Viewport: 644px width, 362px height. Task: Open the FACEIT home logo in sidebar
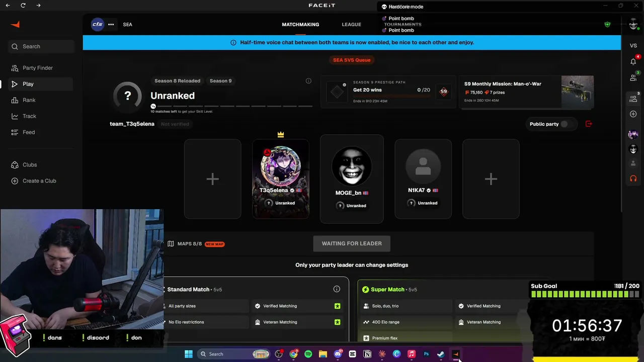[16, 24]
